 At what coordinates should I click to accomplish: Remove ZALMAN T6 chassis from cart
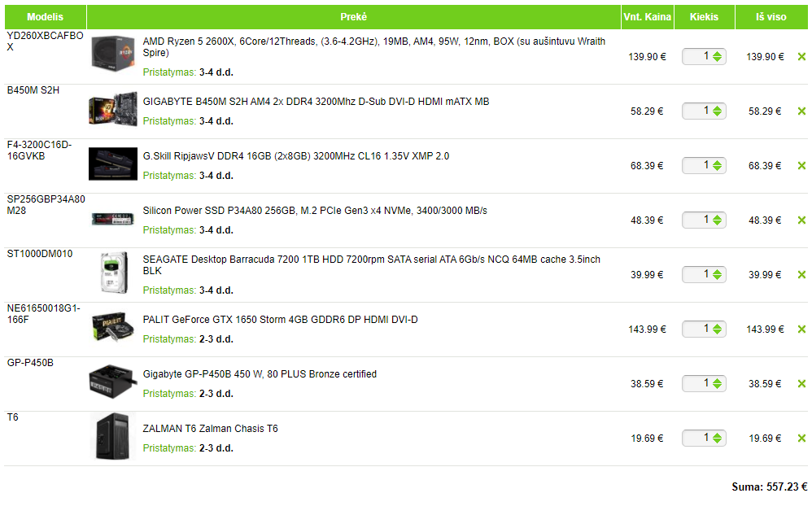coord(801,439)
